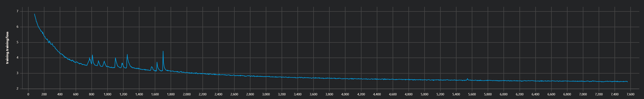Click the x-axis tick label 5,000

pos(424,94)
